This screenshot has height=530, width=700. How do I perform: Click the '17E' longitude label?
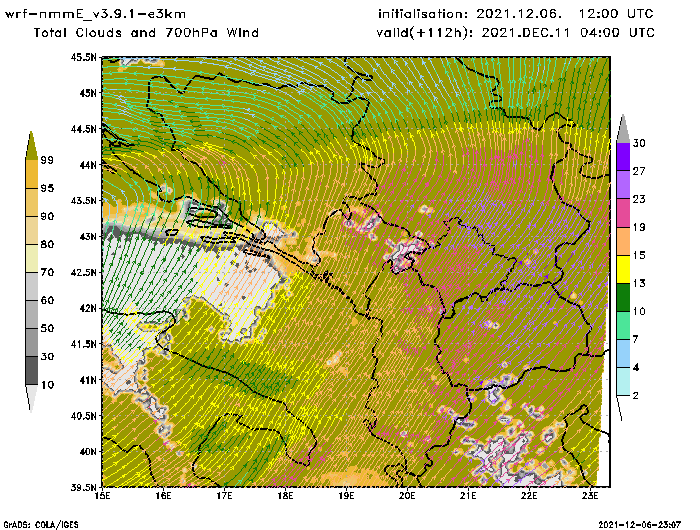coord(224,496)
